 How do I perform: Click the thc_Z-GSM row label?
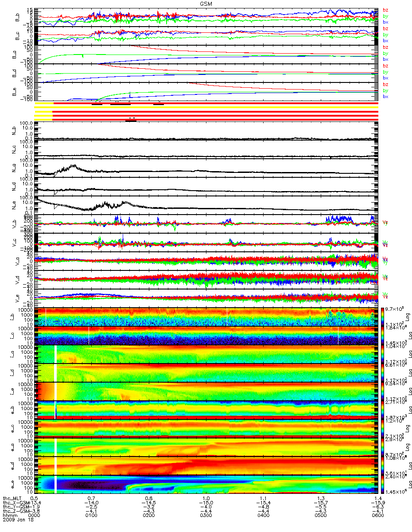coord(16,511)
